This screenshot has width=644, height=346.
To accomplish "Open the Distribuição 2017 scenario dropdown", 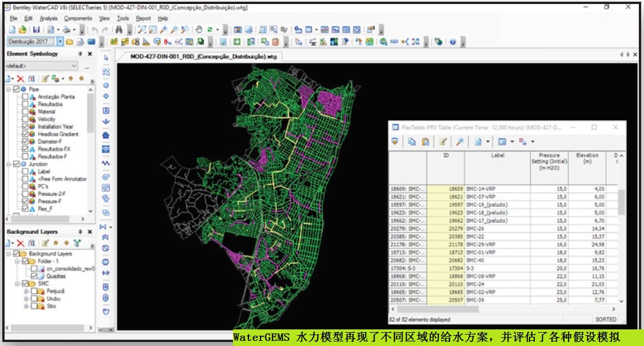I will [x=60, y=41].
